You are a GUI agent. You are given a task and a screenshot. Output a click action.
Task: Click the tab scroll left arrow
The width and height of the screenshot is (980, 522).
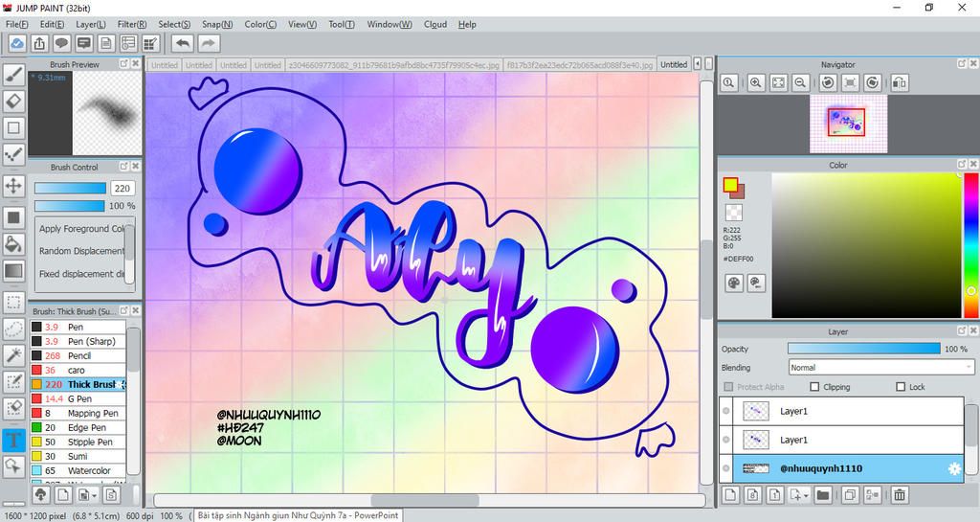[698, 64]
